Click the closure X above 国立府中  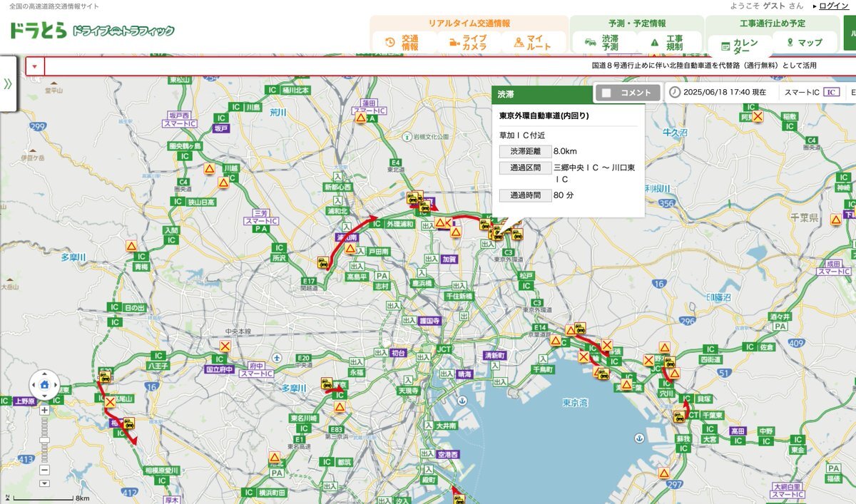[225, 346]
